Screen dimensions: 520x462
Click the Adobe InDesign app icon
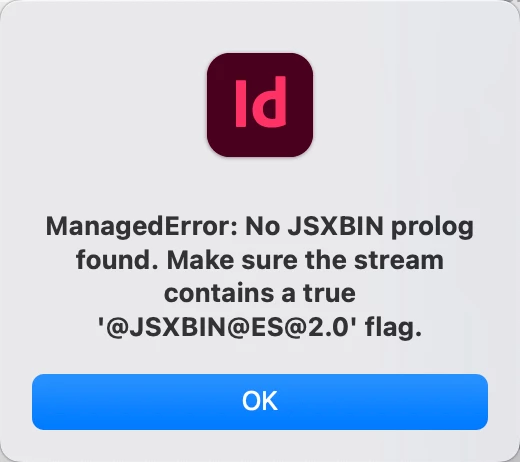tap(260, 105)
